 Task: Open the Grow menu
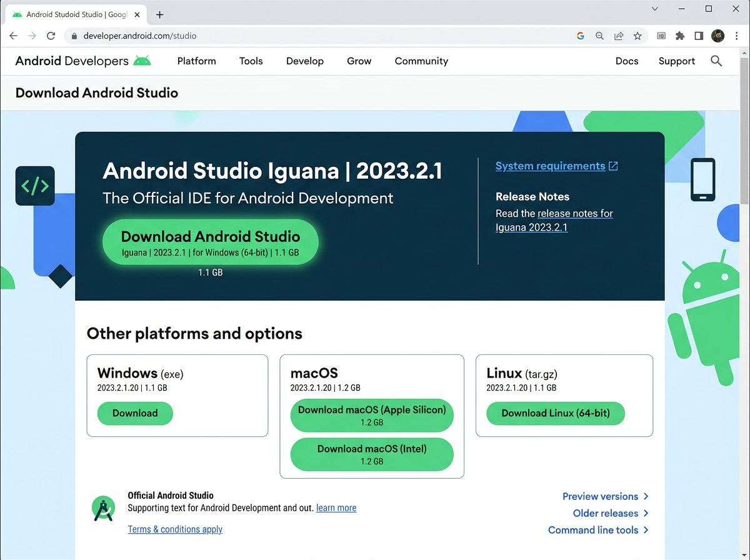pyautogui.click(x=359, y=61)
